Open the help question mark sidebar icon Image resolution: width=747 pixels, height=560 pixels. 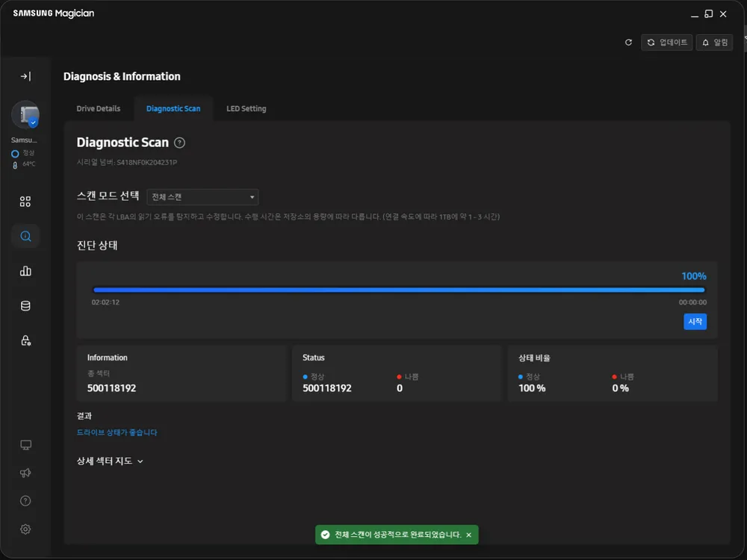click(x=25, y=501)
